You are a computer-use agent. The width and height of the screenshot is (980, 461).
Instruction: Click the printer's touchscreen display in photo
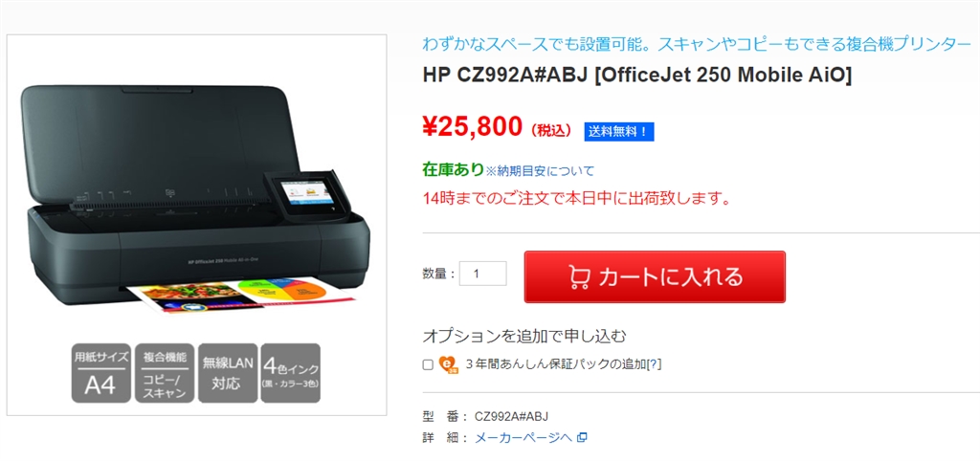[303, 191]
